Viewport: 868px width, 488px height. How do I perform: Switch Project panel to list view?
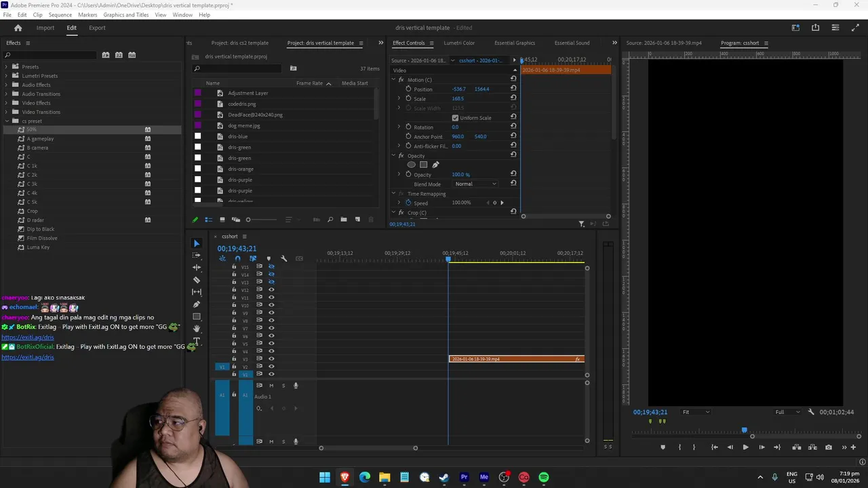pyautogui.click(x=209, y=220)
